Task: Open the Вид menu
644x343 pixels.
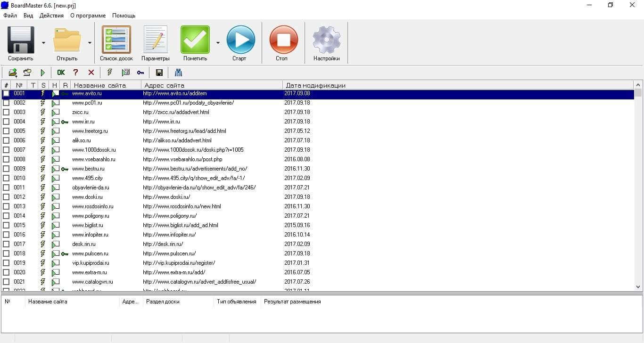Action: [x=28, y=16]
